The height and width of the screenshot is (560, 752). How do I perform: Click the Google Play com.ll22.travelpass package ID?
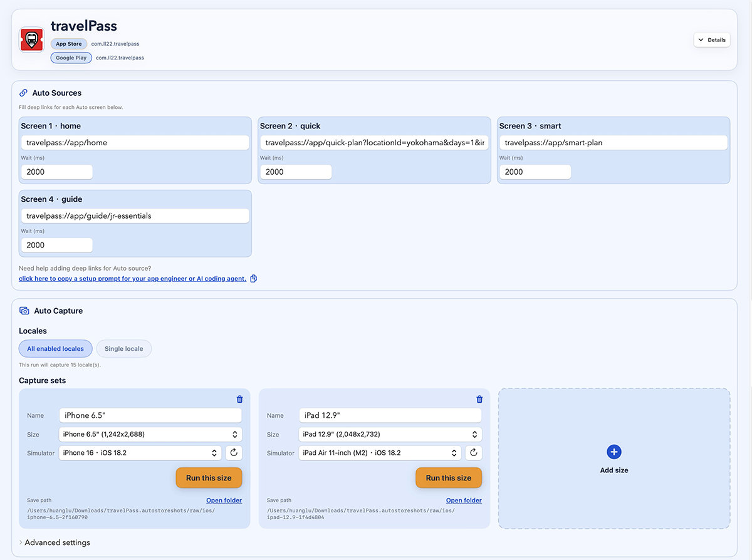[120, 58]
